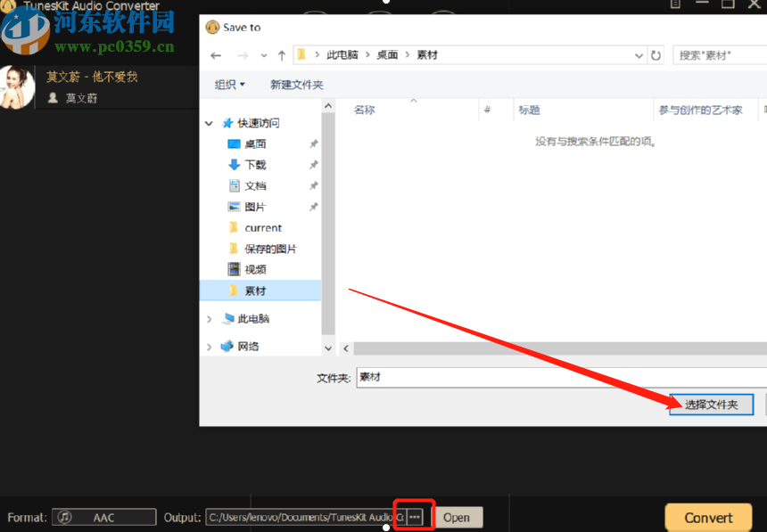Unpin 图片 from quick access list
This screenshot has width=767, height=532.
[314, 206]
